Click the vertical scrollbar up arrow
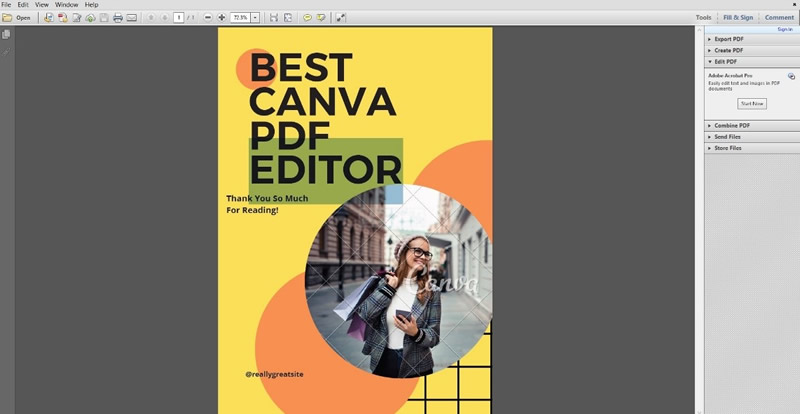The width and height of the screenshot is (800, 414). [x=699, y=31]
